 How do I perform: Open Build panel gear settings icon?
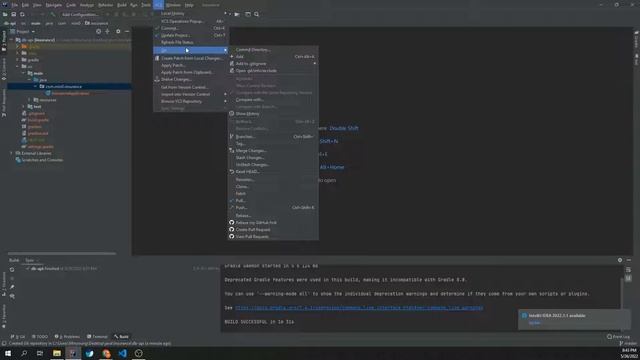point(620,260)
